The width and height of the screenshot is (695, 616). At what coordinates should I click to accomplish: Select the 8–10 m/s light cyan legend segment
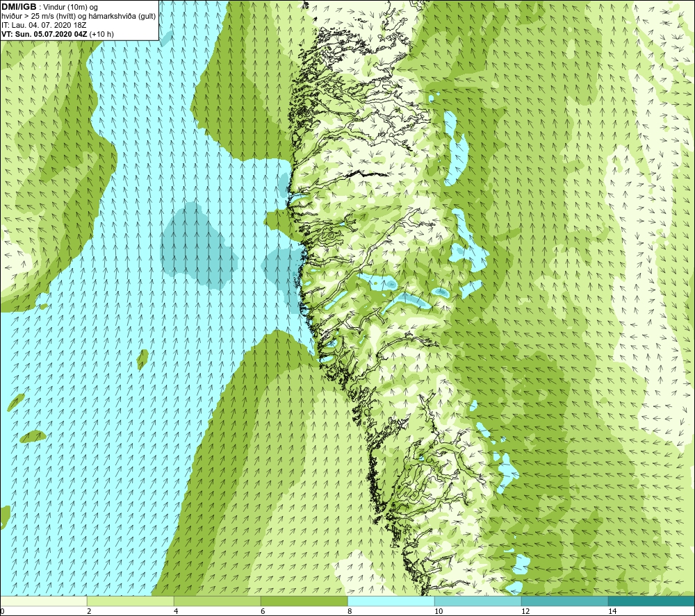391,601
